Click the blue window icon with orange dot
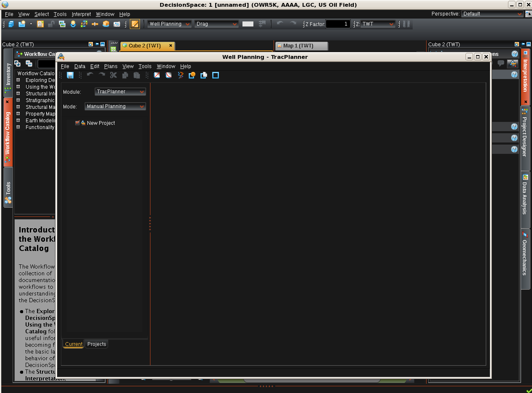 (192, 75)
